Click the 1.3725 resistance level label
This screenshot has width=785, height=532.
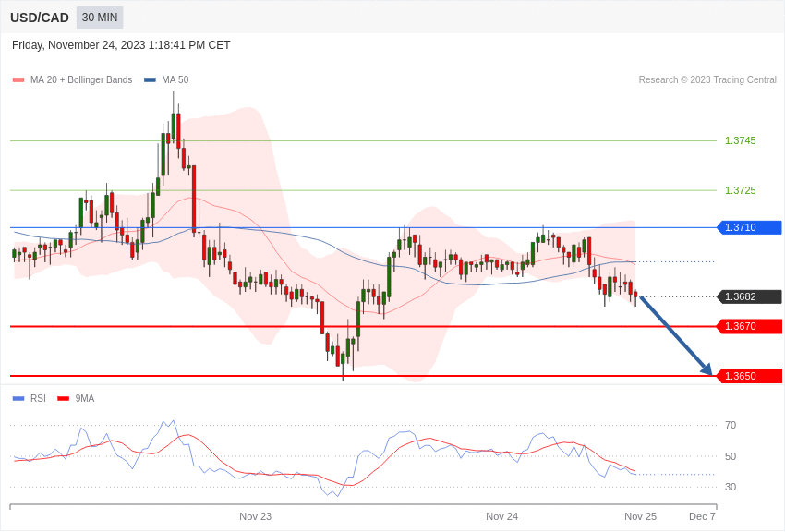tap(741, 190)
